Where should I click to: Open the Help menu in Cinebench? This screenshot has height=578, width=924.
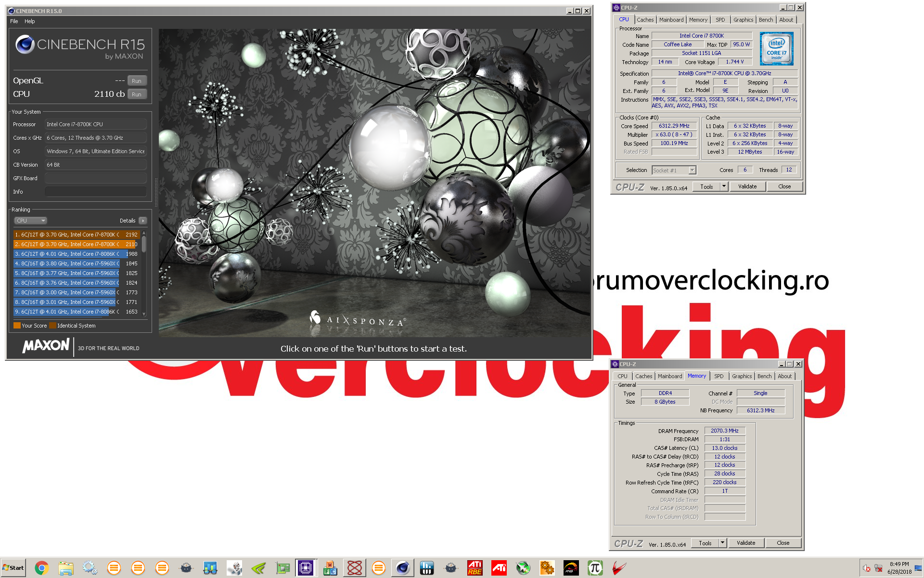(x=30, y=21)
